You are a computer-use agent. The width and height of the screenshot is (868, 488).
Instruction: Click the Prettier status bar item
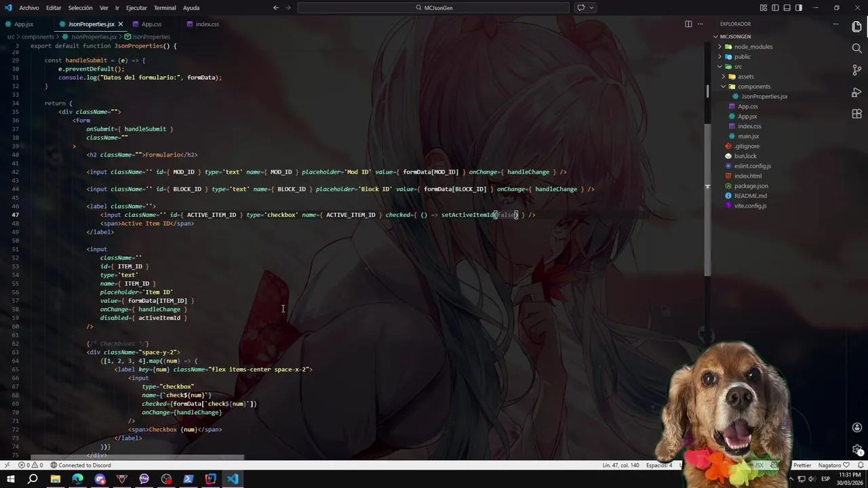click(802, 465)
